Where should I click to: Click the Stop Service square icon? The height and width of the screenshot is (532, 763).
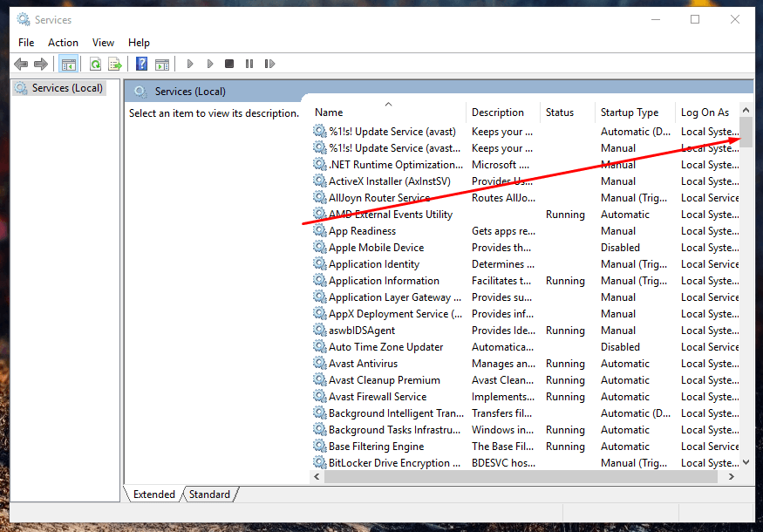(229, 64)
